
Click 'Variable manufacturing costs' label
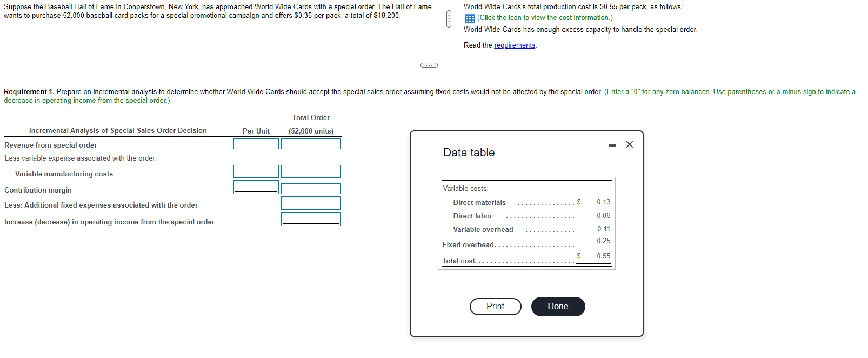64,174
